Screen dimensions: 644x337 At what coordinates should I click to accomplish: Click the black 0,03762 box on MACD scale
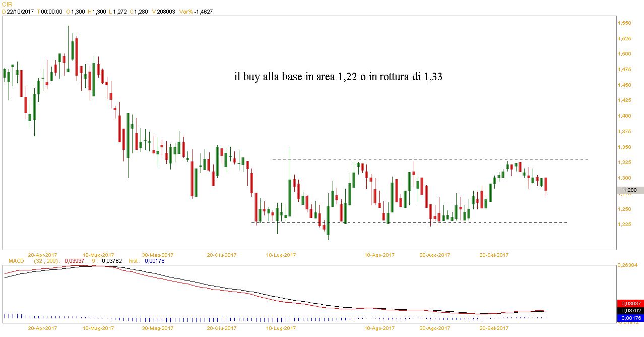click(x=630, y=311)
